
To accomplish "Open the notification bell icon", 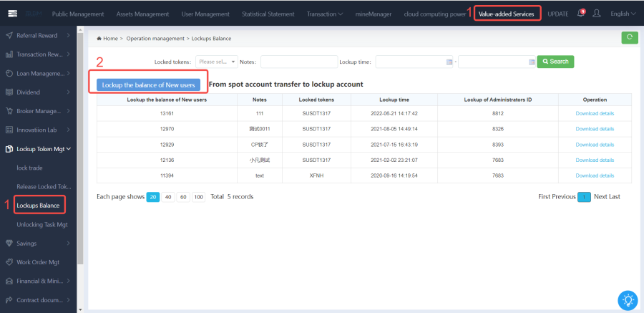I will click(581, 14).
